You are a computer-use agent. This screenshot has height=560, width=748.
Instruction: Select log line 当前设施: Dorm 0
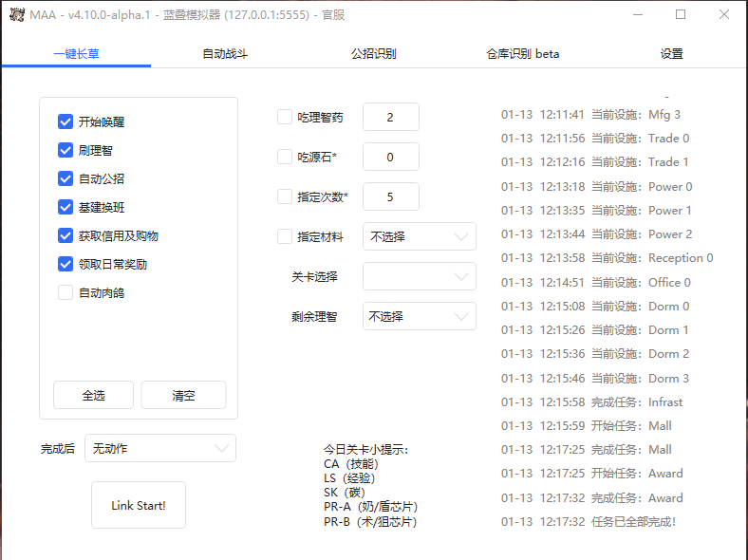pos(595,307)
